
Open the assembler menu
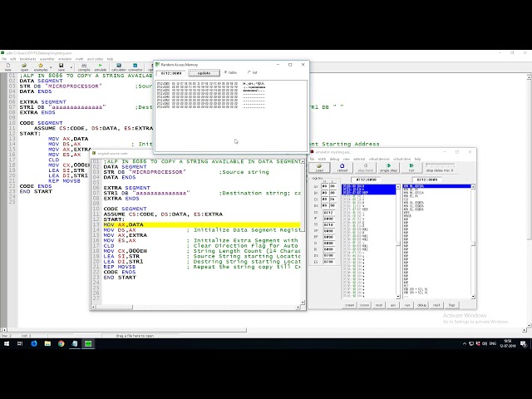pyautogui.click(x=47, y=59)
